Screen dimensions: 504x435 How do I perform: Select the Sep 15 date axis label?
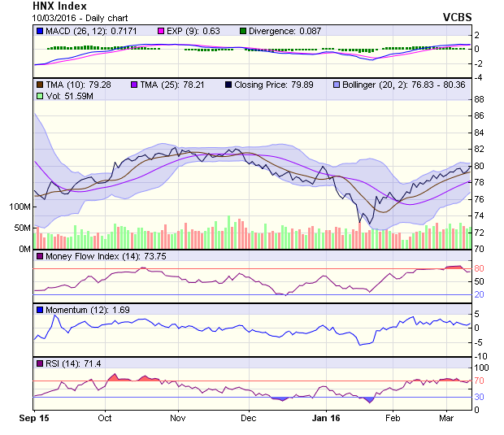34,417
